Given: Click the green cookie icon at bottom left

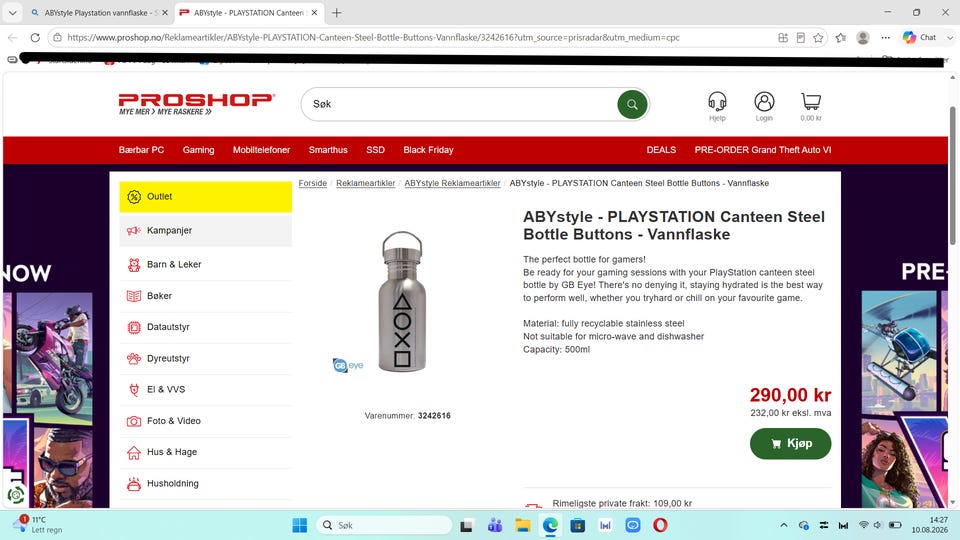Looking at the screenshot, I should click(x=16, y=493).
